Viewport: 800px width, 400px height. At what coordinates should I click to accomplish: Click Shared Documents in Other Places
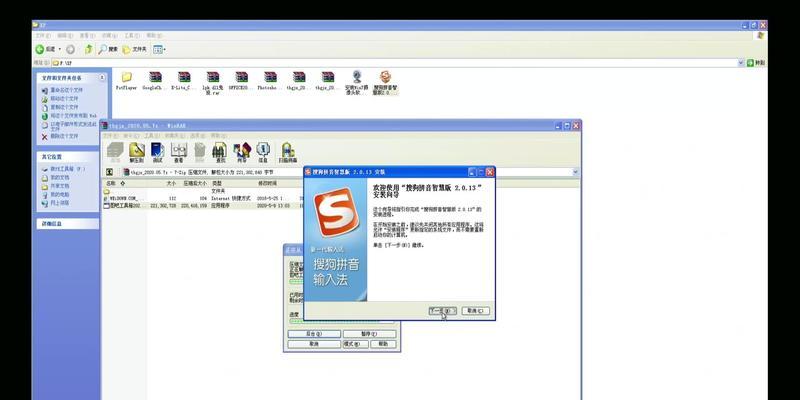tap(56, 186)
